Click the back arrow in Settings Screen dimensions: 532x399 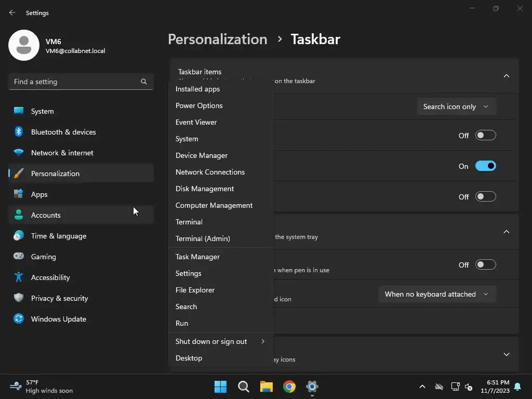tap(12, 12)
